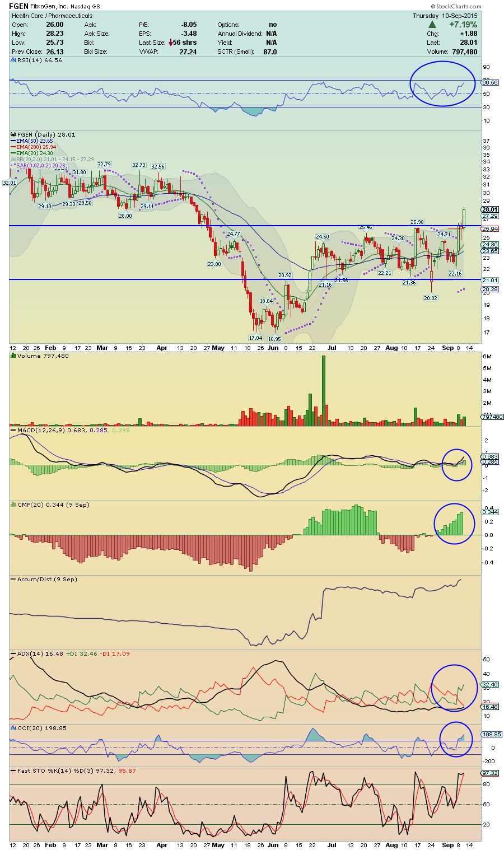Click the EMA(50) 23.65 legend entry
The height and width of the screenshot is (850, 504).
(35, 141)
